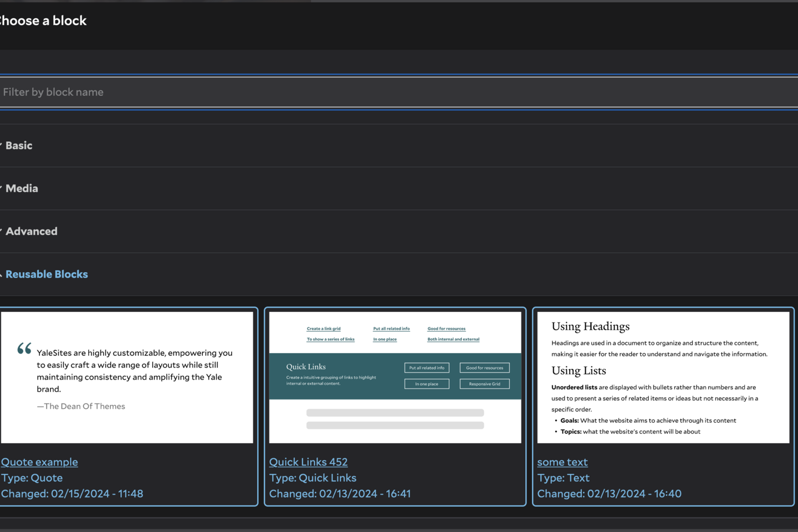
Task: Click the Type: Text label
Action: point(563,478)
